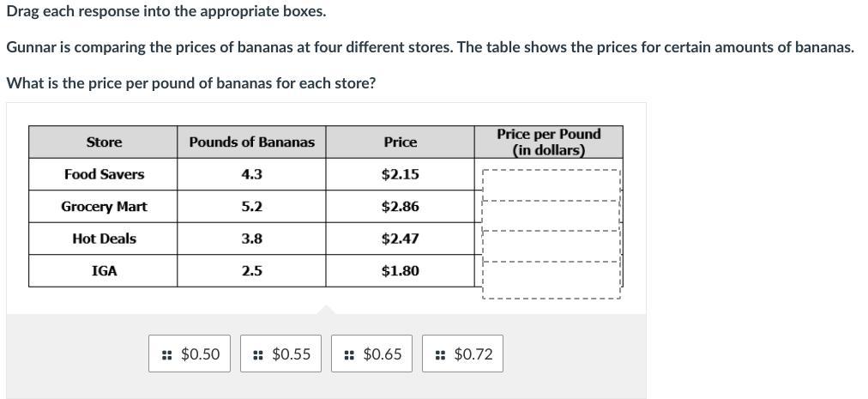Select the $0.50 answer text
The image size is (868, 399).
click(201, 354)
